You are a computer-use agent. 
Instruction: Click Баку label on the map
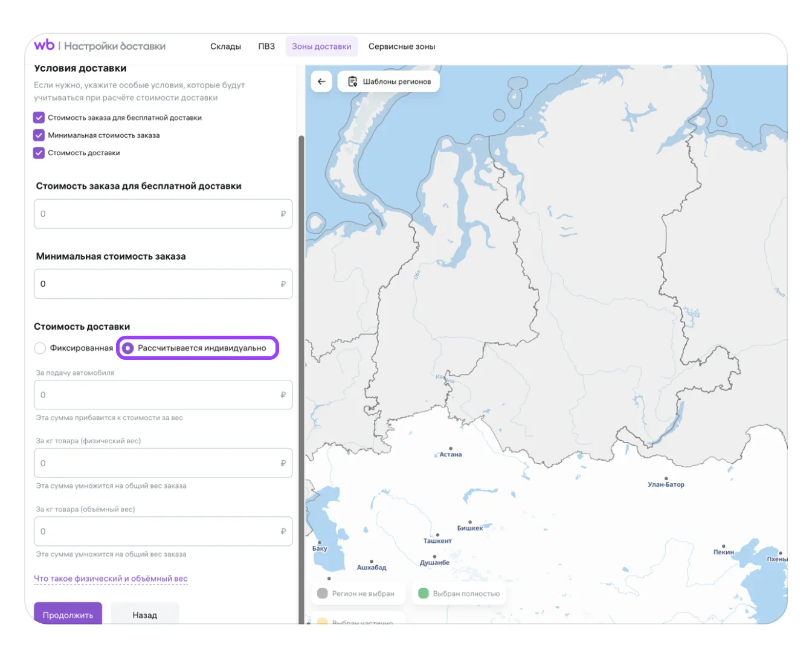(320, 549)
